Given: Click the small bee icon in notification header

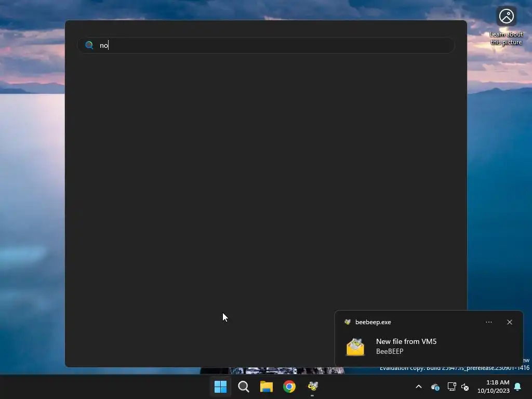Looking at the screenshot, I should [x=348, y=322].
